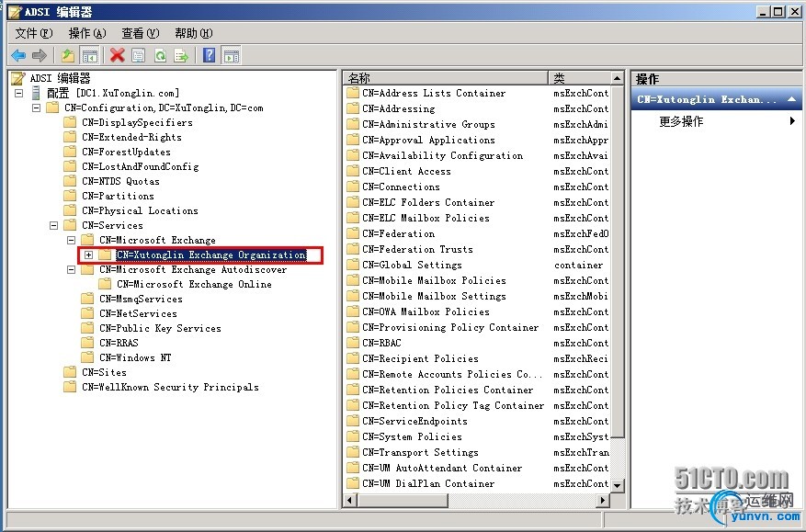
Task: Select CN=Extended-Rights tree item
Action: [131, 137]
